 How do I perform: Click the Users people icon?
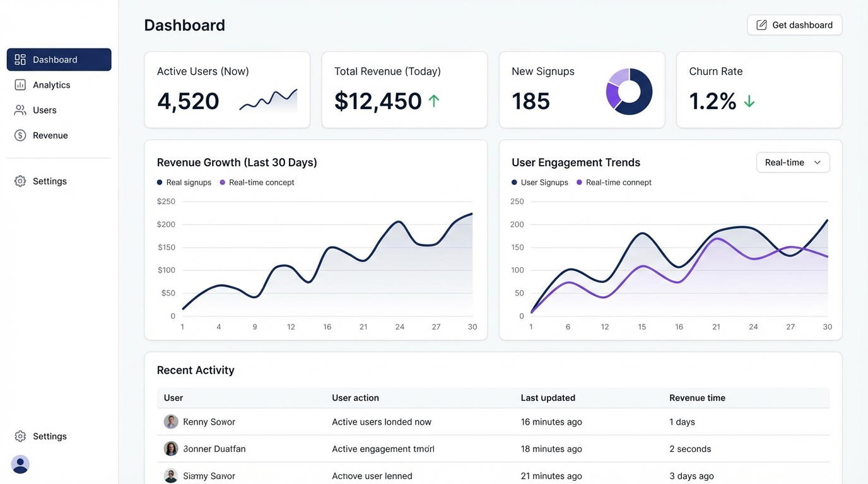pyautogui.click(x=20, y=110)
